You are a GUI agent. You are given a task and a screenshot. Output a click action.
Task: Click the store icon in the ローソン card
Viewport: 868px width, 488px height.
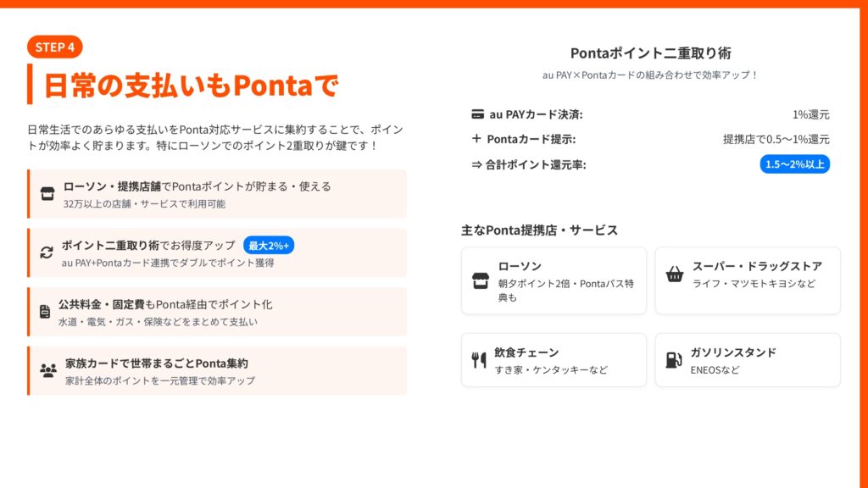[x=481, y=281]
